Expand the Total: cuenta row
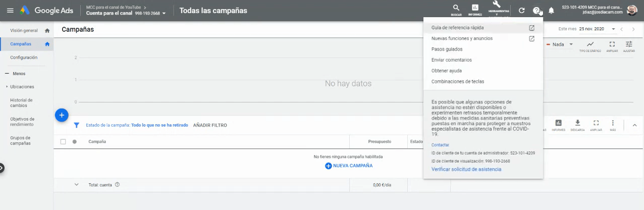Viewport: 644px width, 210px height. pyautogui.click(x=77, y=185)
